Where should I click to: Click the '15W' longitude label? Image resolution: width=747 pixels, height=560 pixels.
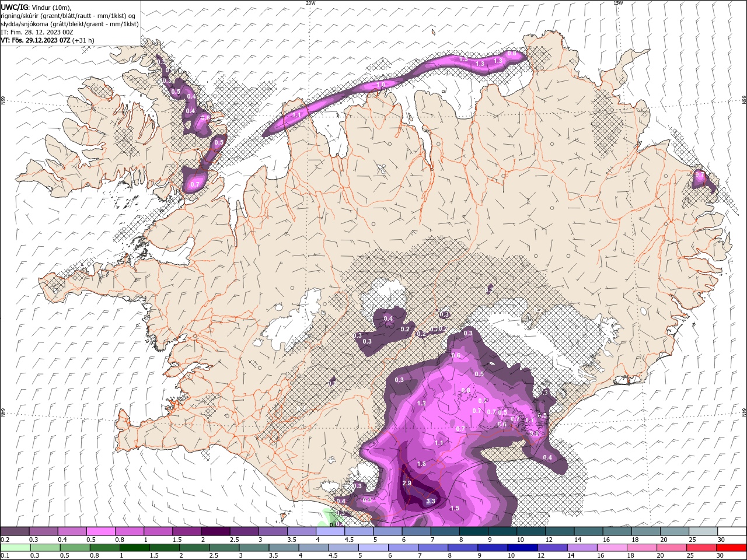618,3
